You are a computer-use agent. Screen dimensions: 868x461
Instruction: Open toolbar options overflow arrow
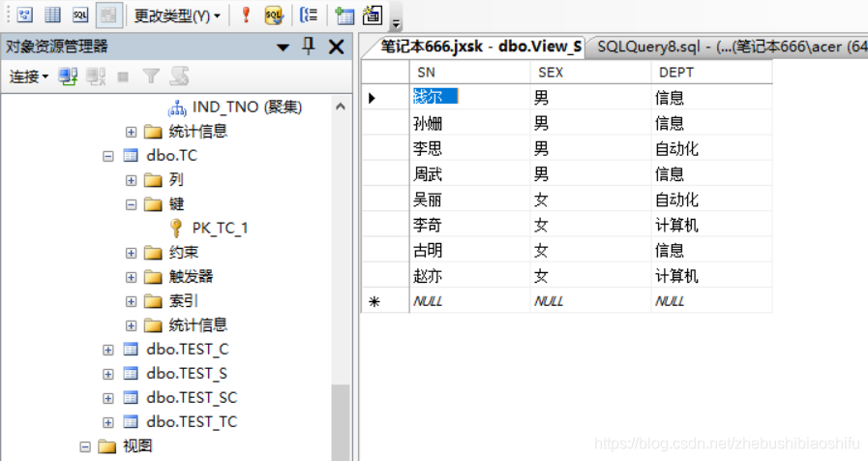click(x=396, y=23)
